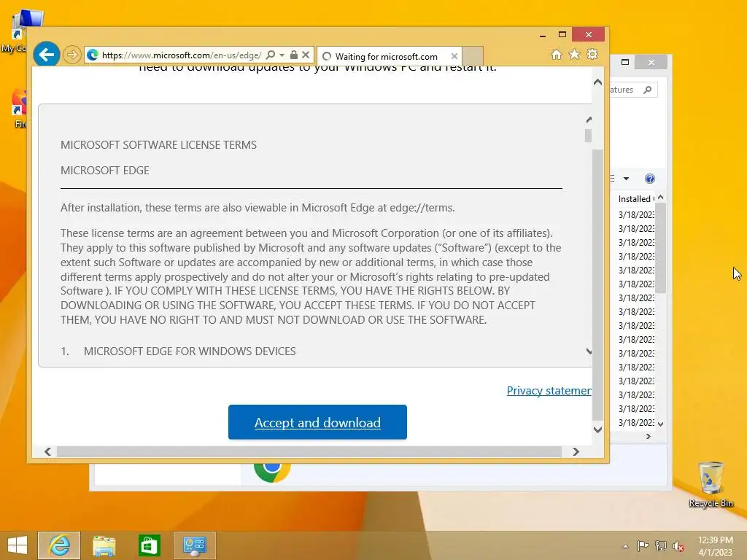The image size is (747, 560).
Task: Click the 'Accept and download' button
Action: pyautogui.click(x=317, y=422)
